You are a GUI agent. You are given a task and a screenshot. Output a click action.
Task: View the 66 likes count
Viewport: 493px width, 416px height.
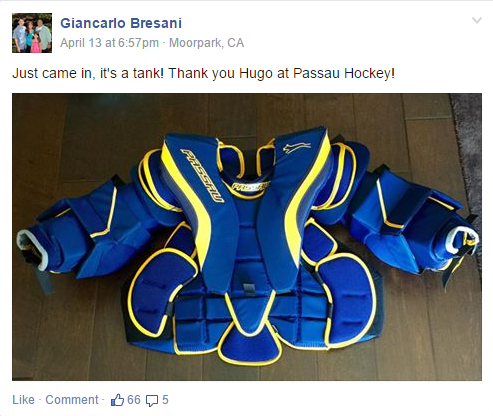coord(134,400)
